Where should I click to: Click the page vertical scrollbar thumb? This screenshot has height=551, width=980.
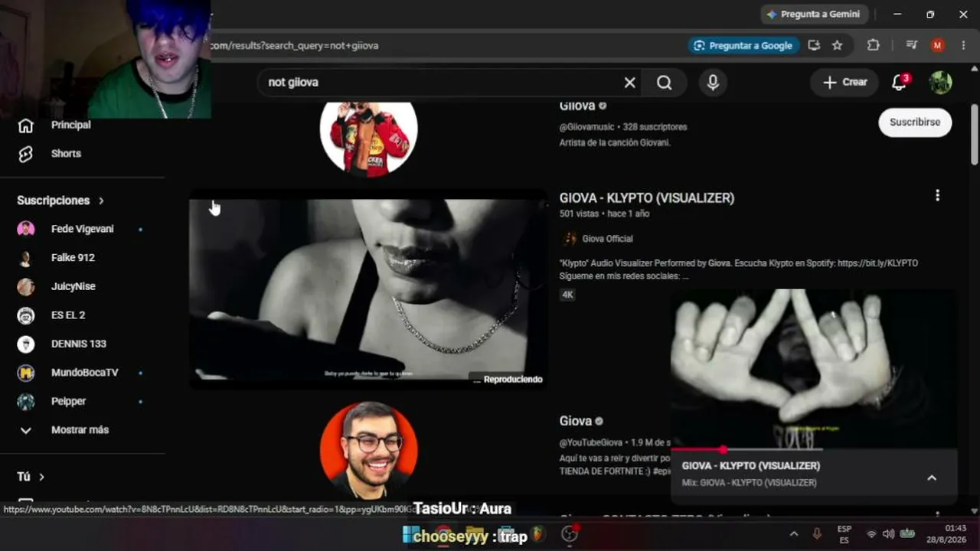pos(974,134)
